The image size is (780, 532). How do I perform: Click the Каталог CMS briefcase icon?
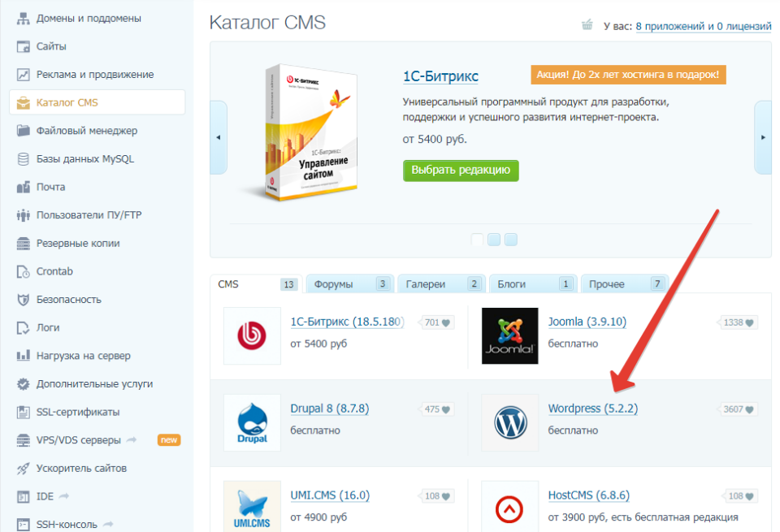pos(23,102)
